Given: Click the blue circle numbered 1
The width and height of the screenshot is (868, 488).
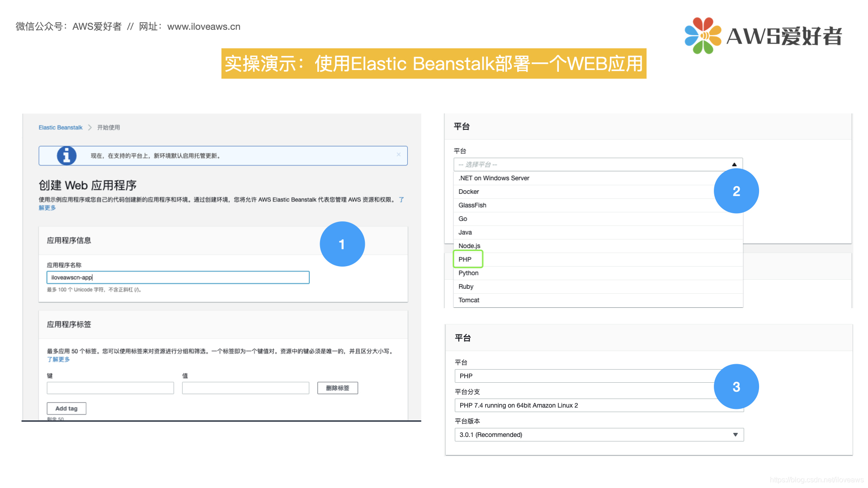Looking at the screenshot, I should [342, 244].
